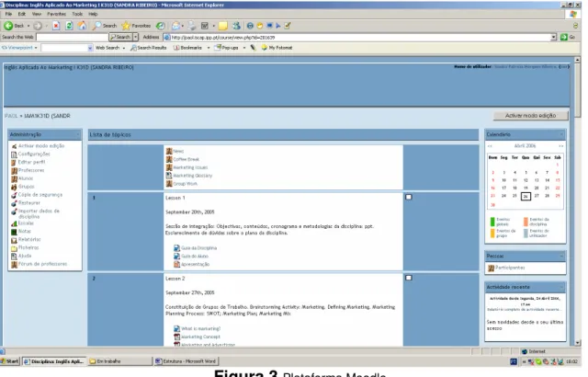Open the Favorites menu
The width and height of the screenshot is (588, 377).
pos(56,14)
